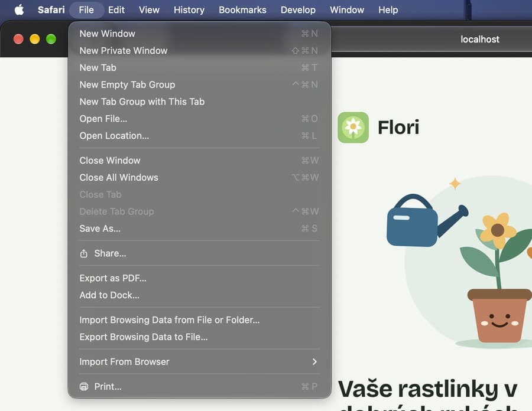Select Save As... item
This screenshot has height=411, width=532.
[200, 229]
